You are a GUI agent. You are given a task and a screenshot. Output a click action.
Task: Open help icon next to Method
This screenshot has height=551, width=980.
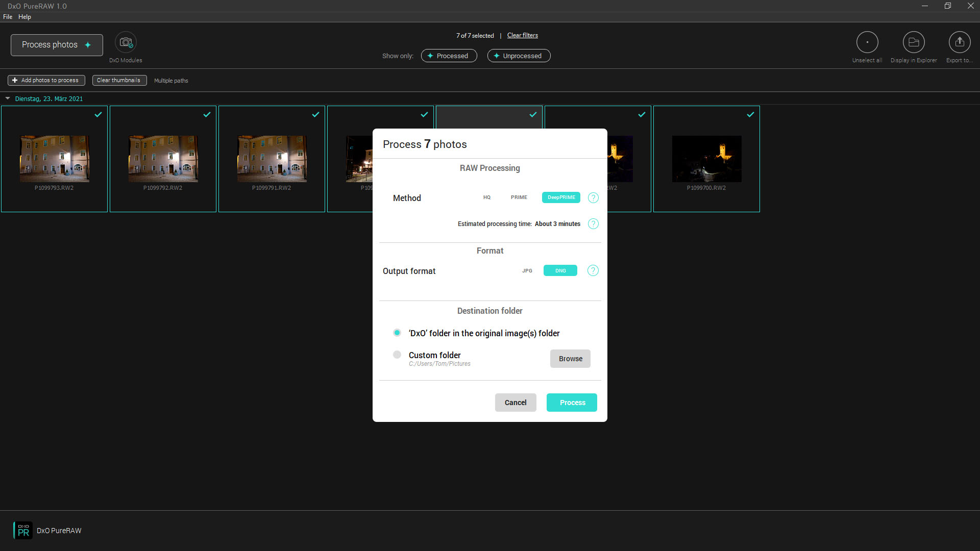click(x=593, y=198)
